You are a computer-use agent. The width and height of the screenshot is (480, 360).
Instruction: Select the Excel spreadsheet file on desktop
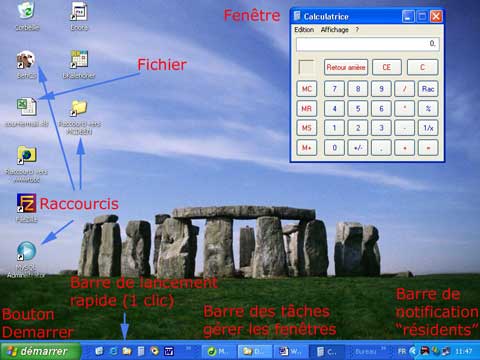(27, 107)
